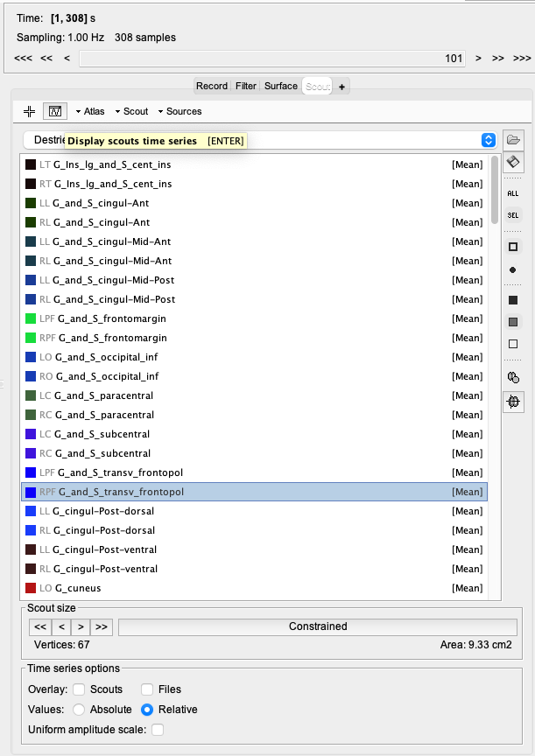Open the Destrieux atlas combo box

click(260, 140)
